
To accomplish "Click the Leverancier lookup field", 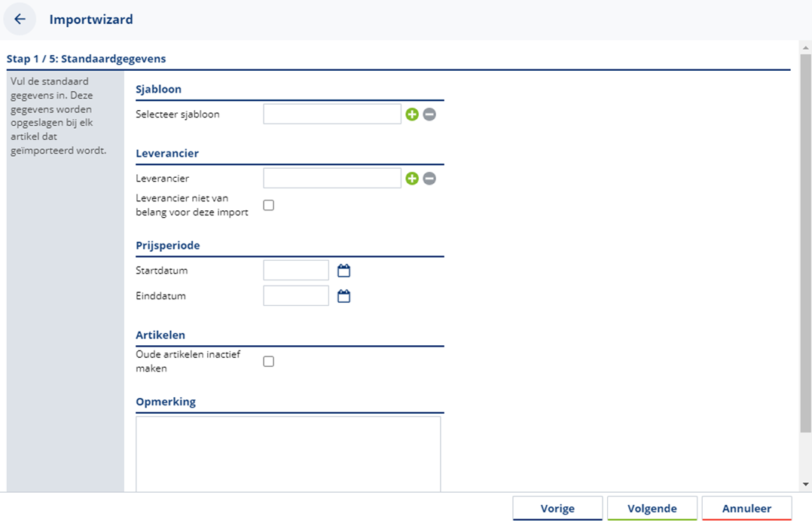I will pos(332,178).
